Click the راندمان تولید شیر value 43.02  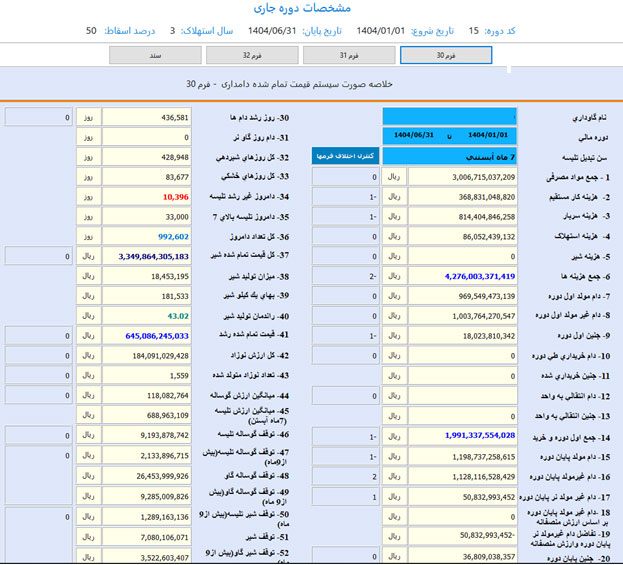click(147, 316)
